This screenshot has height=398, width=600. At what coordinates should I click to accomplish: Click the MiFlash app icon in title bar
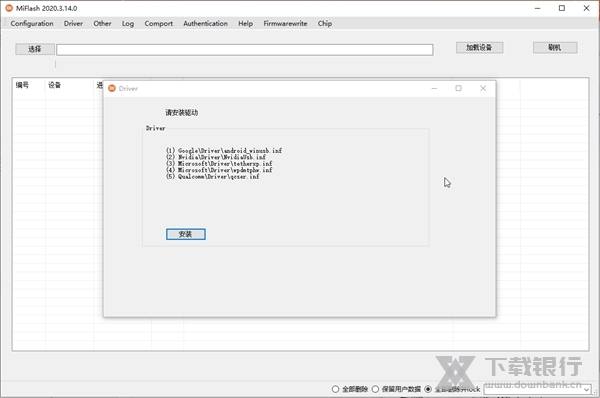point(9,8)
